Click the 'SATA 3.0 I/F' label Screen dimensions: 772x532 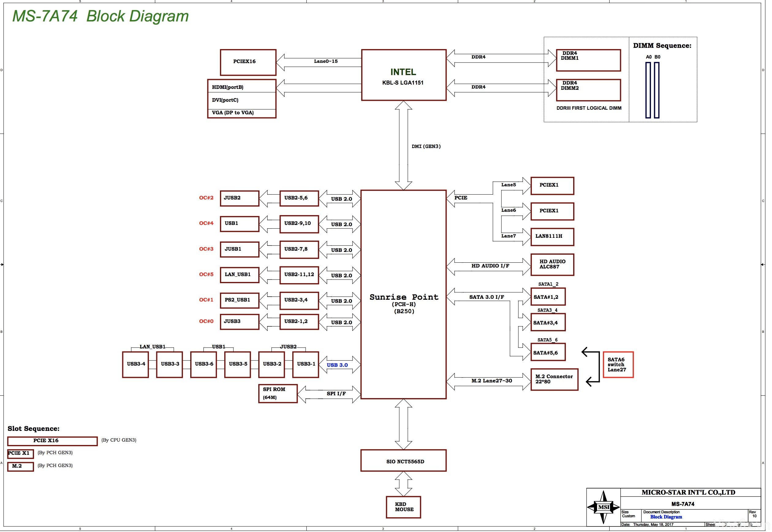pyautogui.click(x=486, y=297)
